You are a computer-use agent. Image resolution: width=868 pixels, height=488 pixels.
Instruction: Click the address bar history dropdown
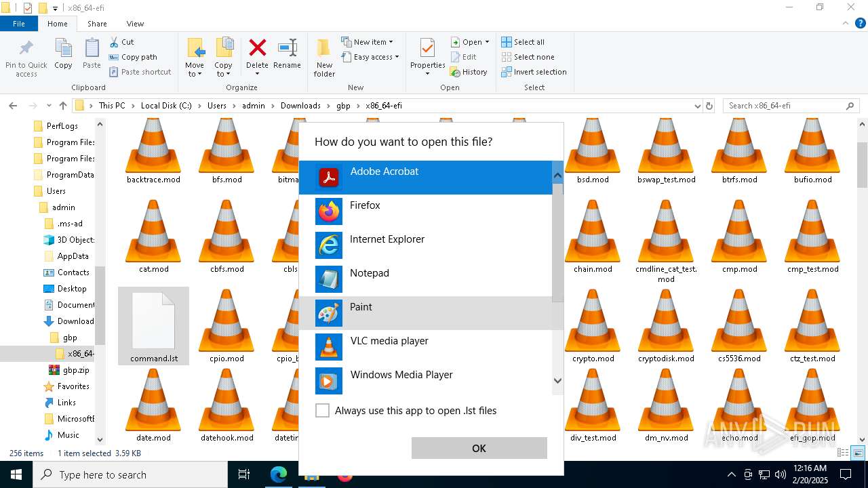tap(697, 106)
